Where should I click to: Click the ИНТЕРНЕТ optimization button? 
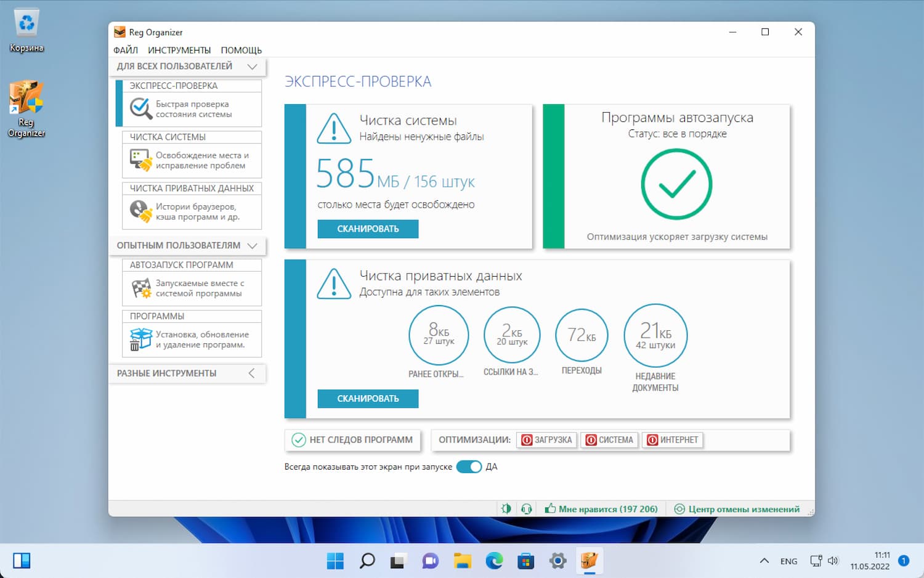click(x=673, y=440)
